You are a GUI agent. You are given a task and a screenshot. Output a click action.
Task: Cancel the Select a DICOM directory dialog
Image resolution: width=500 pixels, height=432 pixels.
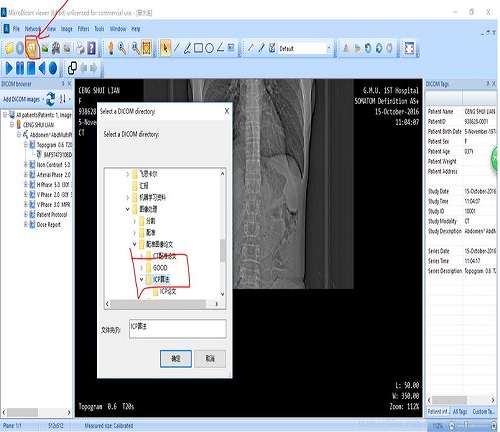[x=210, y=359]
